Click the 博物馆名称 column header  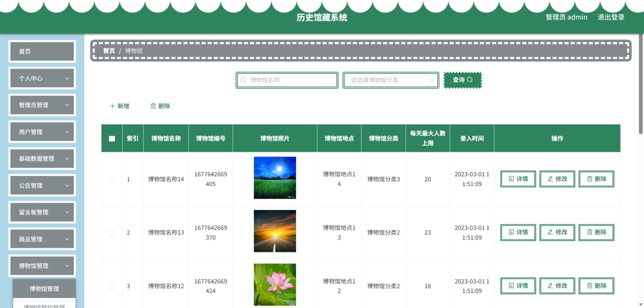(x=166, y=138)
